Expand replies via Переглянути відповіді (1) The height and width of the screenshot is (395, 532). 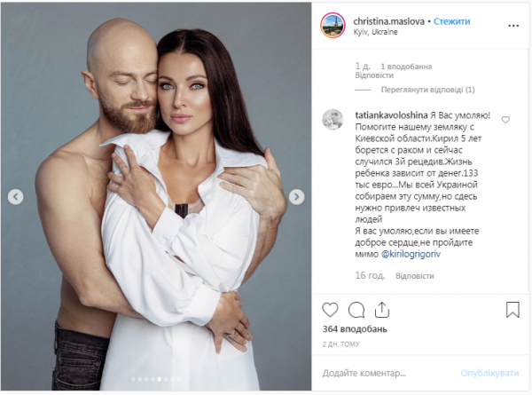(x=427, y=90)
